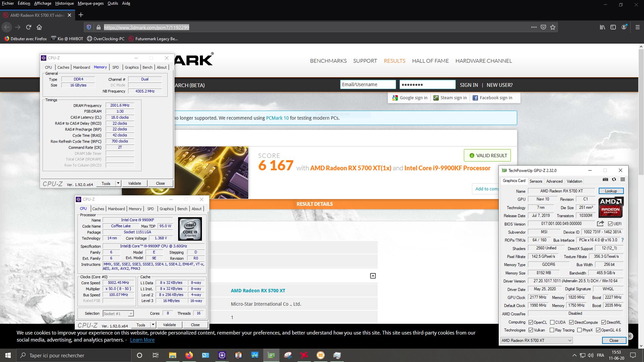This screenshot has height=362, width=644.
Task: Click GPU-Z refresh icon
Action: point(614,180)
